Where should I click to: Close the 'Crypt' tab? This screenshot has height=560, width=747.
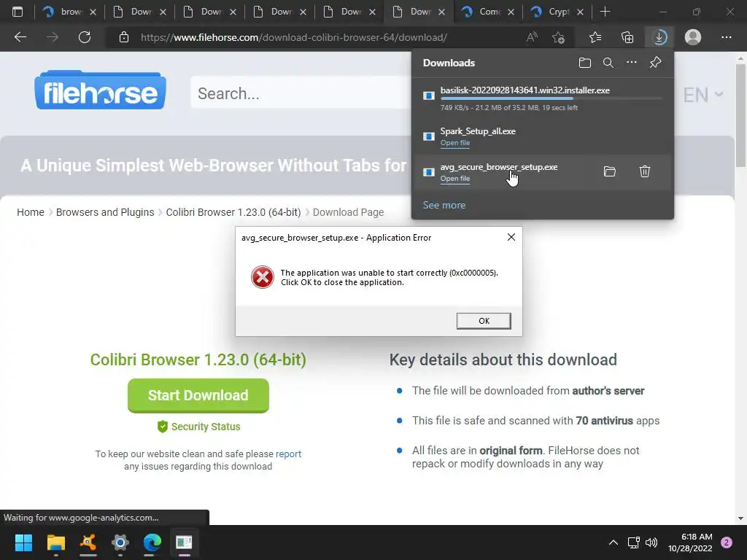[580, 12]
